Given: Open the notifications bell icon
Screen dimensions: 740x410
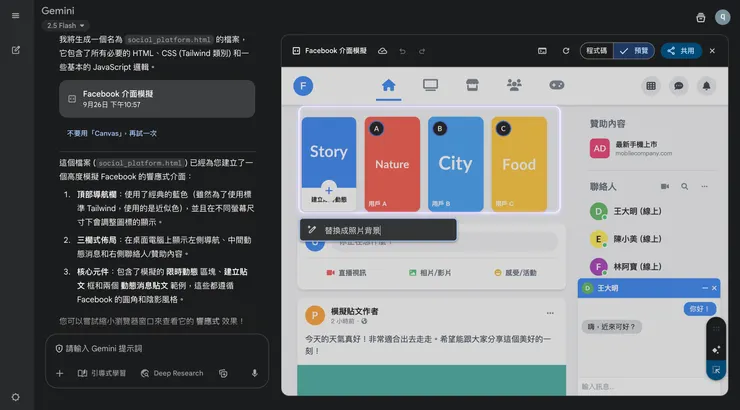Looking at the screenshot, I should [x=706, y=86].
